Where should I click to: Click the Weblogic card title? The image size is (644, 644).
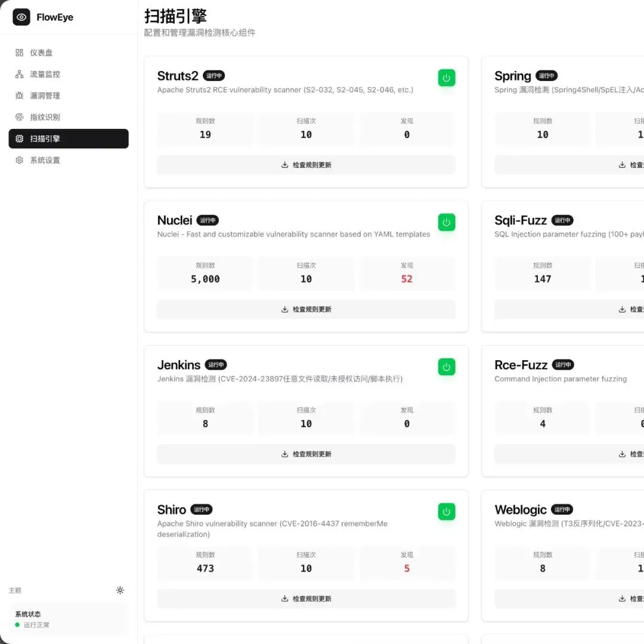pyautogui.click(x=521, y=510)
